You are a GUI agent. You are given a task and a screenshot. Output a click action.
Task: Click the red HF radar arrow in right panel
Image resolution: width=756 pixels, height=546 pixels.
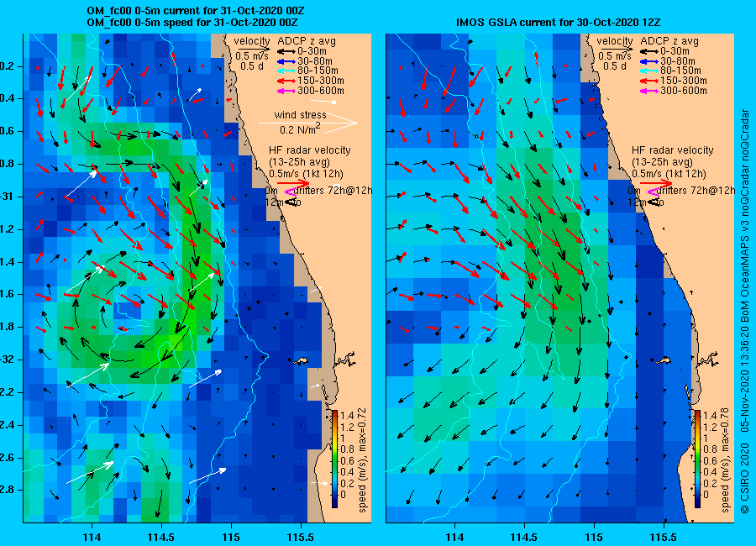click(656, 183)
